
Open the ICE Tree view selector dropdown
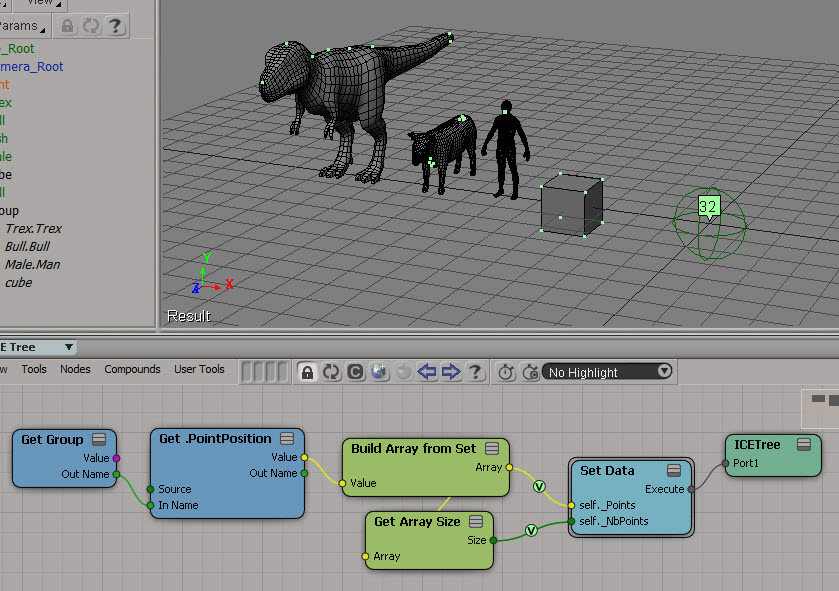(x=68, y=347)
